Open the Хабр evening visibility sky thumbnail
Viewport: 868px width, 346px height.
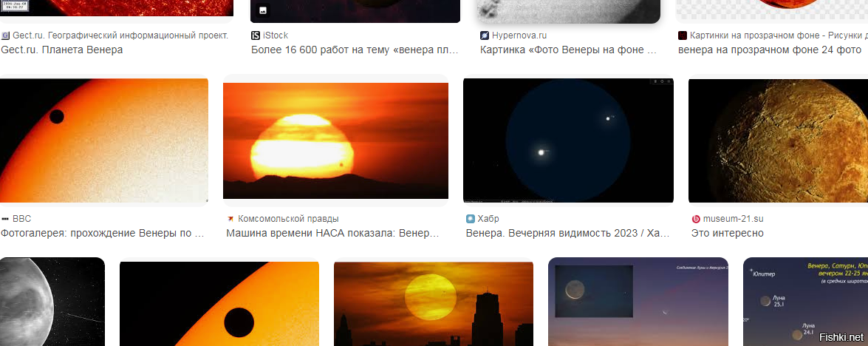(568, 140)
